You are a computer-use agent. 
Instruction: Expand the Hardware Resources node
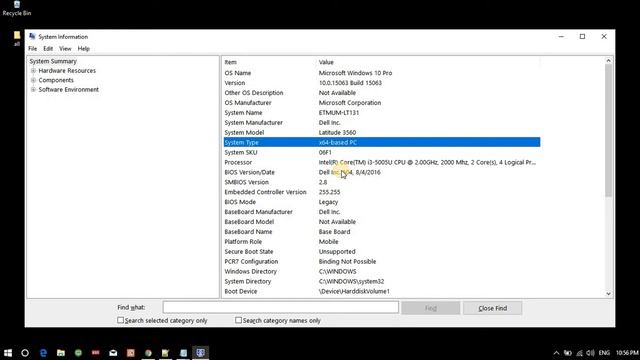tap(33, 71)
